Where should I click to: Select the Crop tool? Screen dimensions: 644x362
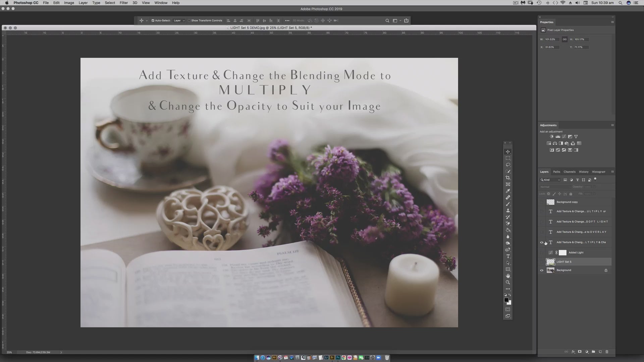(508, 178)
